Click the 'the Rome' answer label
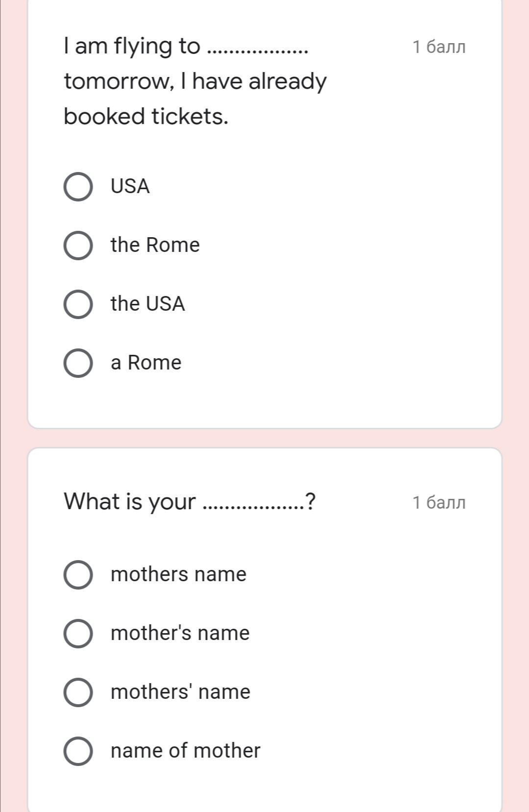This screenshot has width=529, height=812. click(155, 245)
